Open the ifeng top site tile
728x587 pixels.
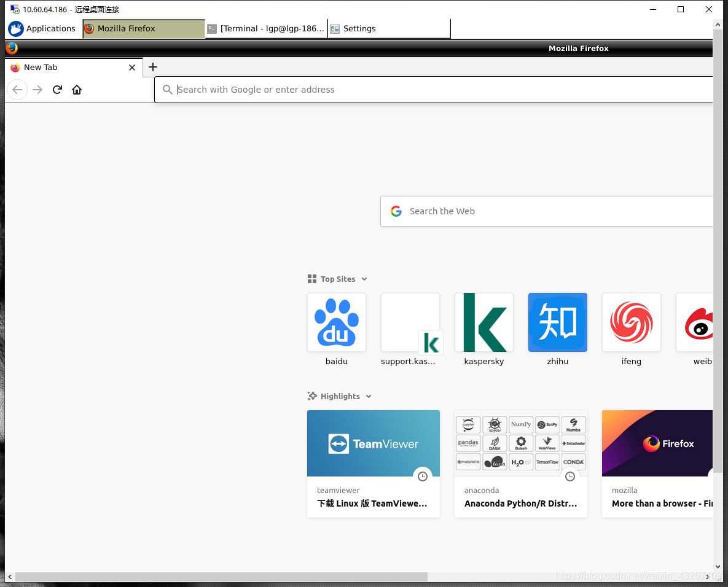click(x=631, y=322)
